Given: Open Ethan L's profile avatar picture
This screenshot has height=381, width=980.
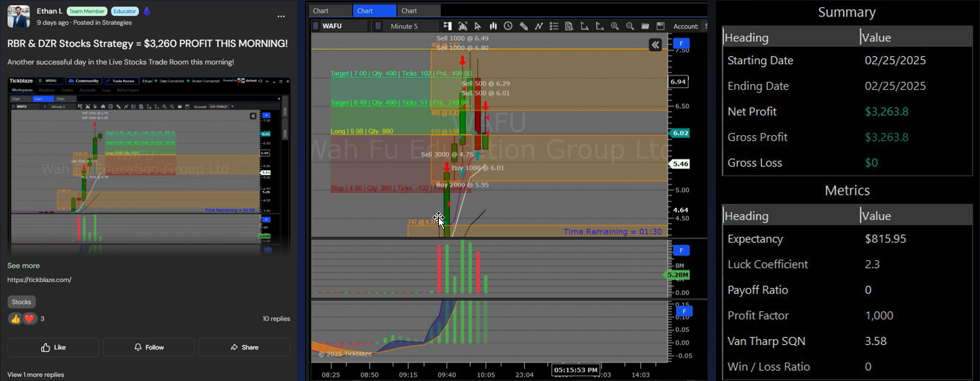Looking at the screenshot, I should coord(18,16).
